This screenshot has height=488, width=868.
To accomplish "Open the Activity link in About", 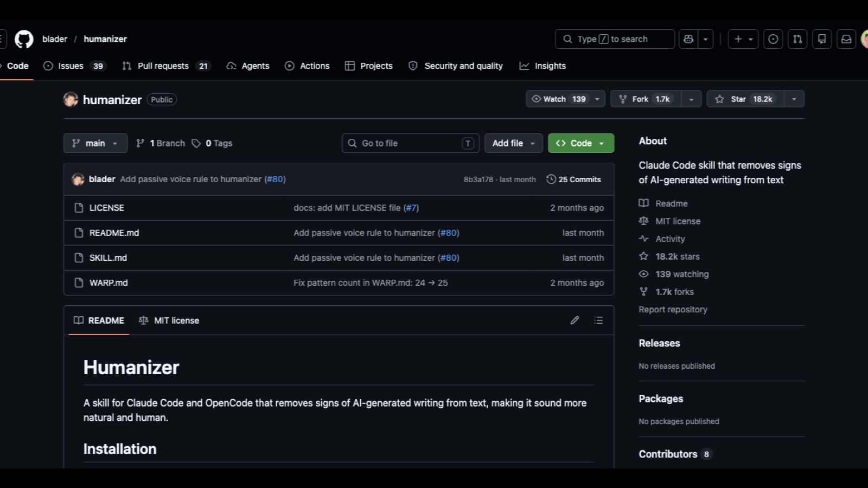I will click(662, 239).
